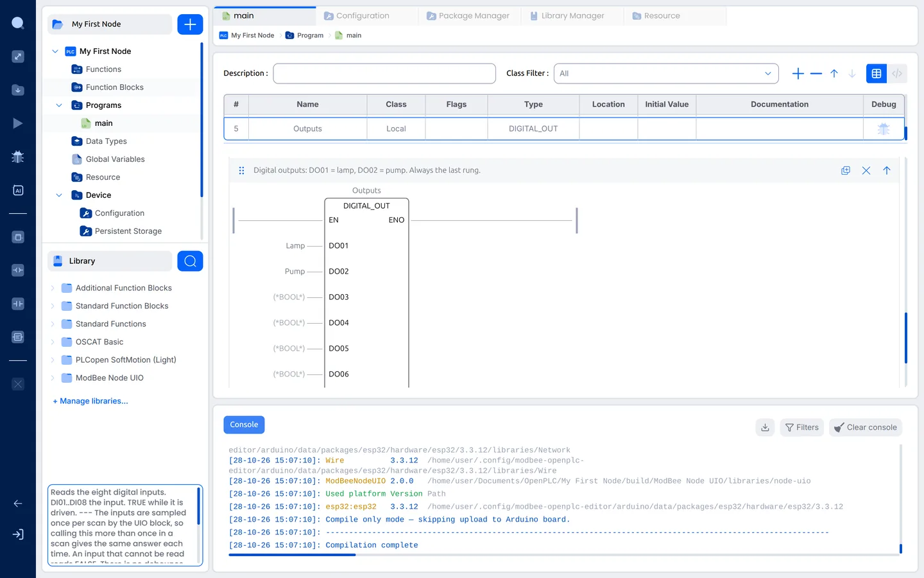Collapse the My First Node tree

(x=55, y=51)
